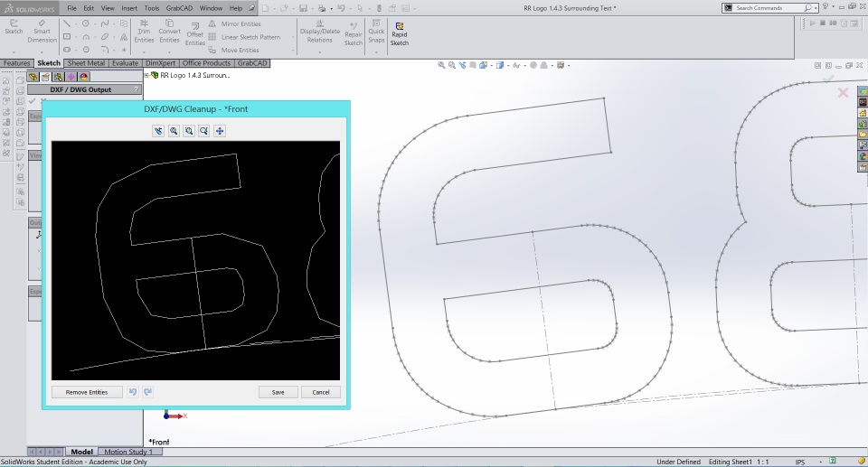Open Display/Delete Relations tool
The height and width of the screenshot is (467, 868).
(320, 31)
